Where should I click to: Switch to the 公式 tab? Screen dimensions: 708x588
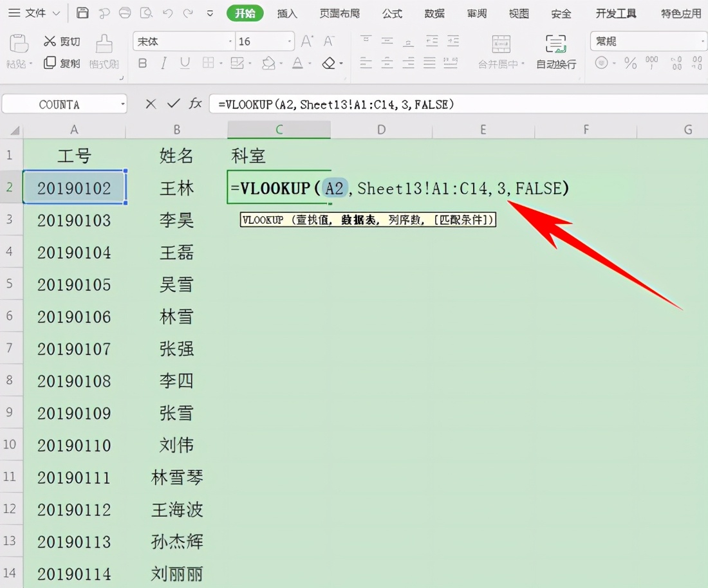[392, 14]
